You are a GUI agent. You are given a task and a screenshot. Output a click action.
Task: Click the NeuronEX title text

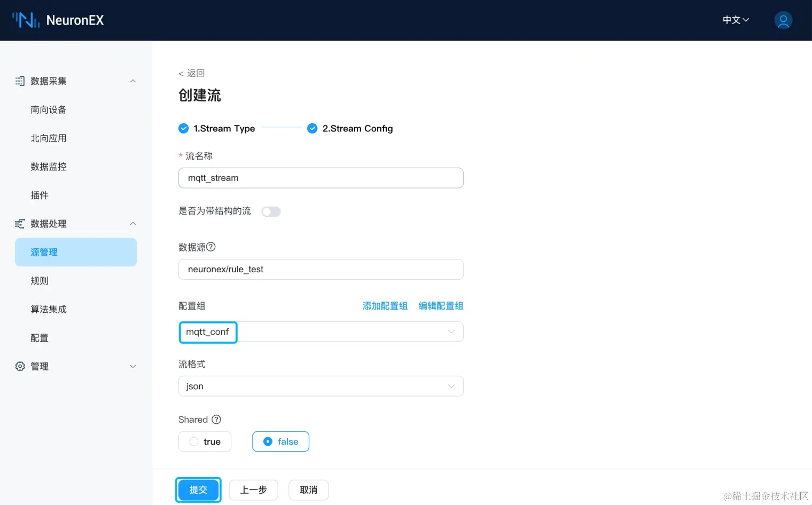click(75, 20)
